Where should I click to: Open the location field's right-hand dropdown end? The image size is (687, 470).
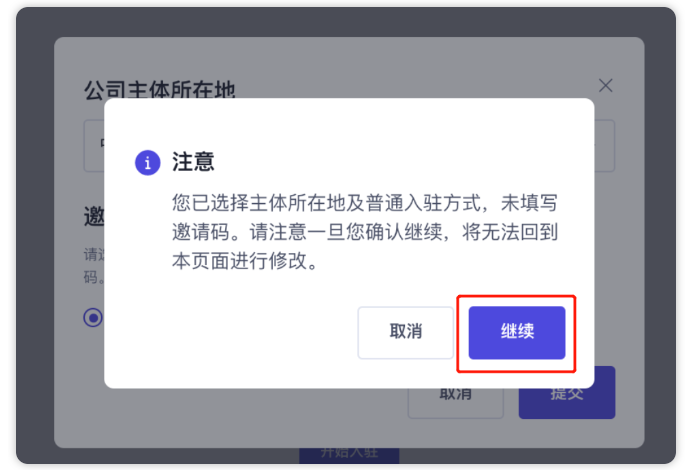tap(605, 146)
